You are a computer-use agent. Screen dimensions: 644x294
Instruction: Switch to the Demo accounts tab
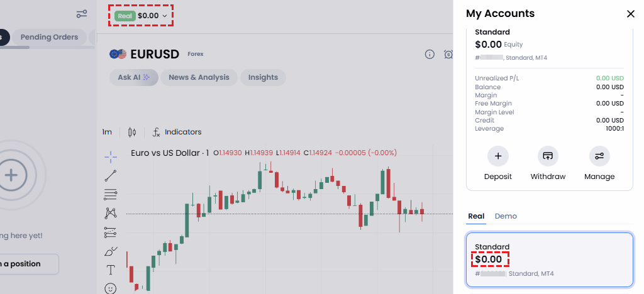point(506,216)
